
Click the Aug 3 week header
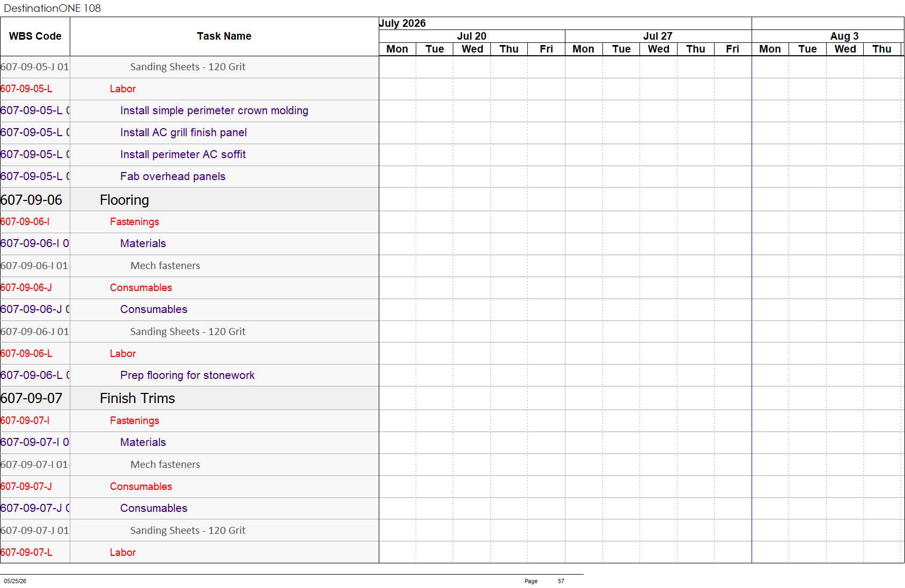coord(844,36)
